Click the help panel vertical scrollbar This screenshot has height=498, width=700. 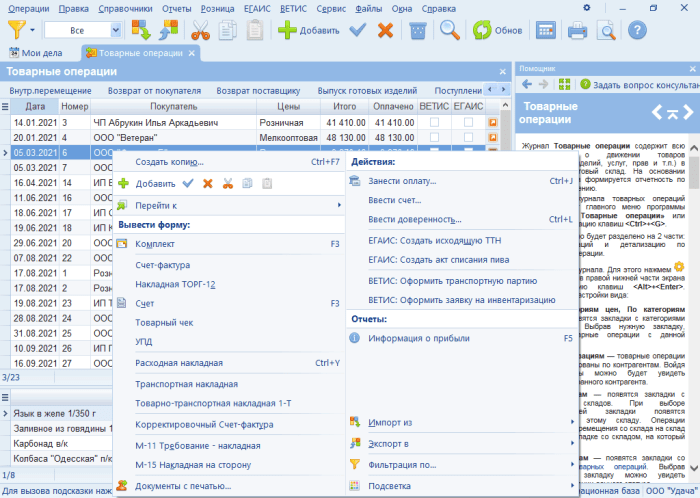click(693, 300)
